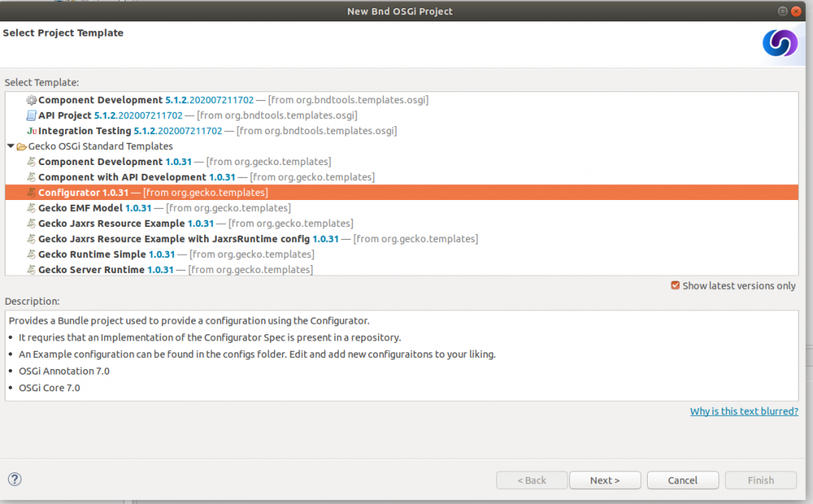
Task: Click the 'Provides a Bundle project' description line
Action: [x=189, y=321]
